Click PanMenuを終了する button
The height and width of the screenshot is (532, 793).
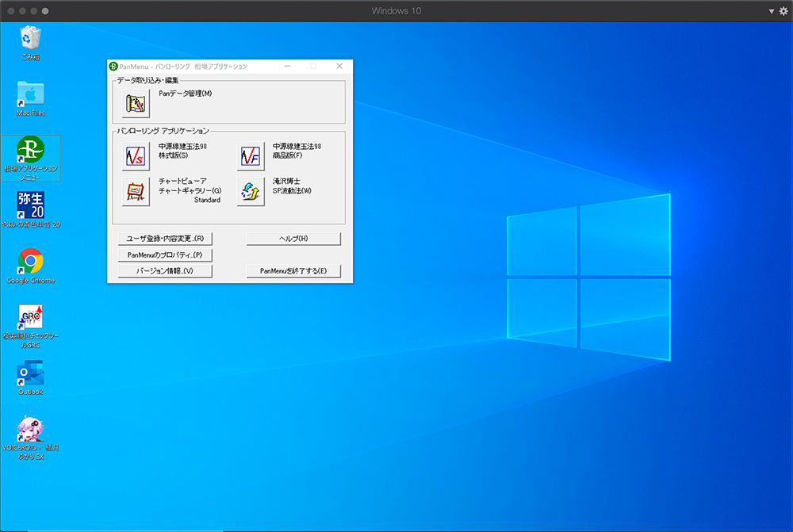click(293, 271)
